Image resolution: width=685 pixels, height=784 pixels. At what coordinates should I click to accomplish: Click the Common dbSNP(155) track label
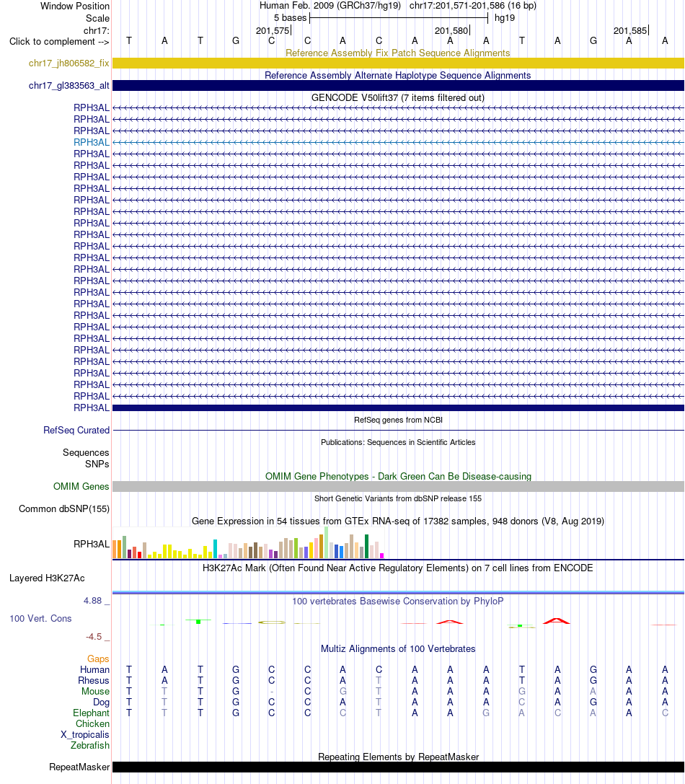click(x=64, y=509)
